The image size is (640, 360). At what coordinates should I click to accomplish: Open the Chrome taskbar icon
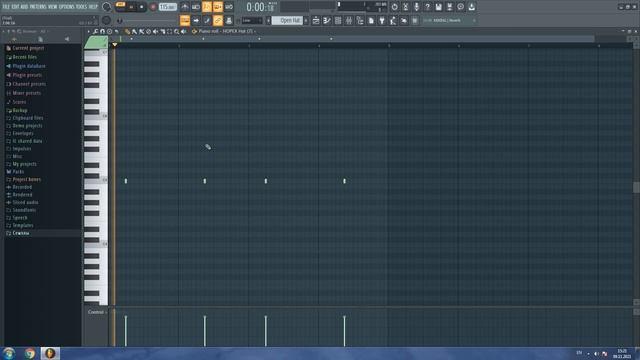click(29, 353)
